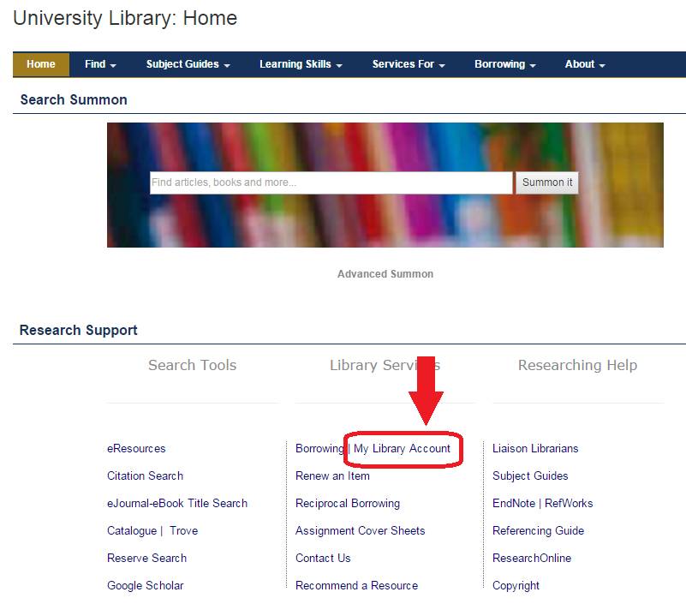Open Reciprocal Borrowing link

click(348, 504)
